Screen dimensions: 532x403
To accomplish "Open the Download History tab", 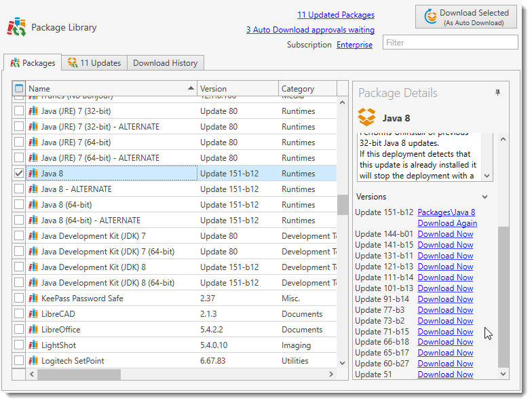I will tap(165, 63).
